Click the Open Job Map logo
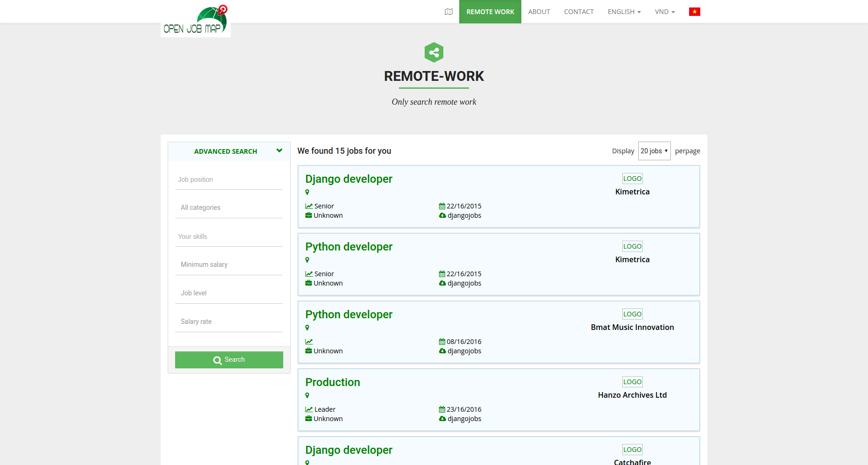The image size is (868, 465). tap(195, 21)
